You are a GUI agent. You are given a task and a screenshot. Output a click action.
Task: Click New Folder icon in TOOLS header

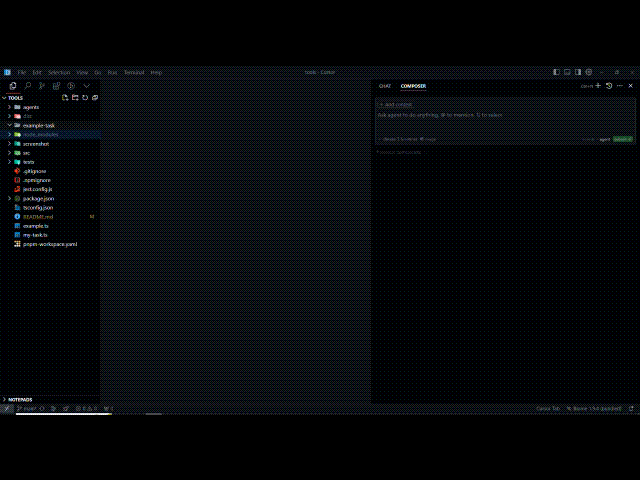pos(75,98)
